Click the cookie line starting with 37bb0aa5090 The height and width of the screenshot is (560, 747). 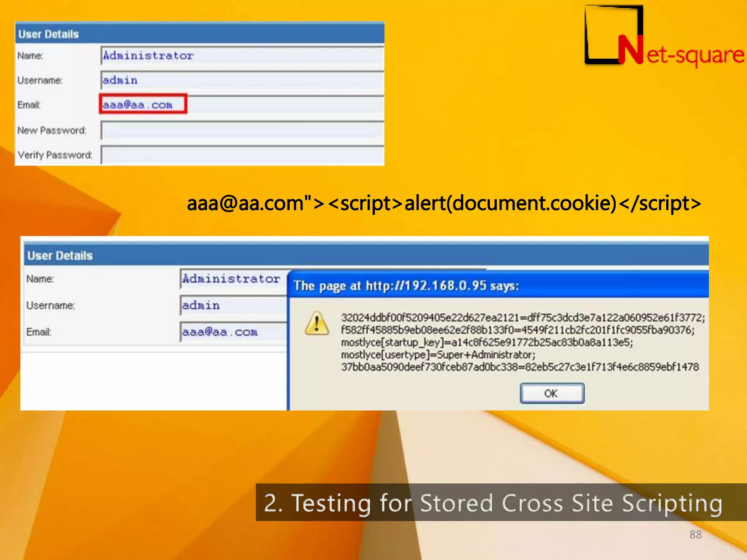[x=520, y=367]
